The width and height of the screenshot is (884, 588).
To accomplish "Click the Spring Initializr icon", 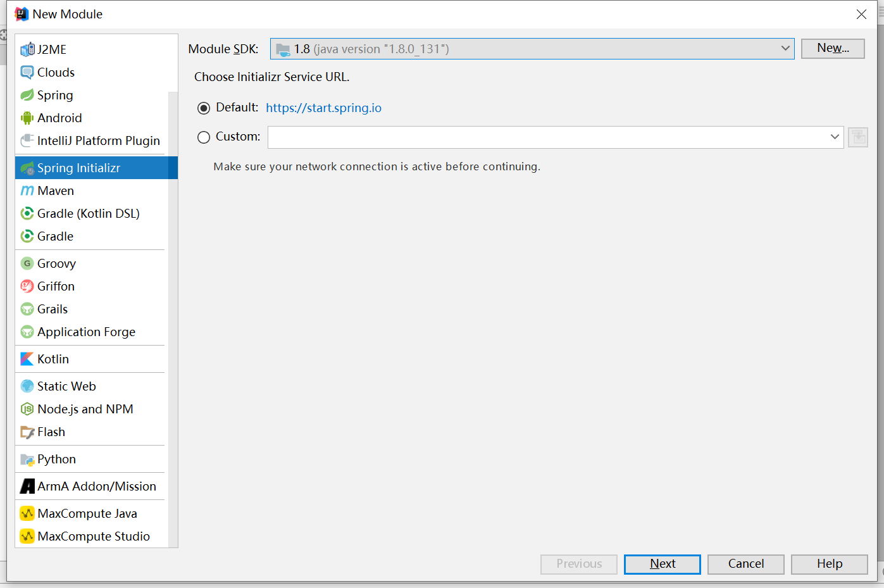I will pos(27,168).
